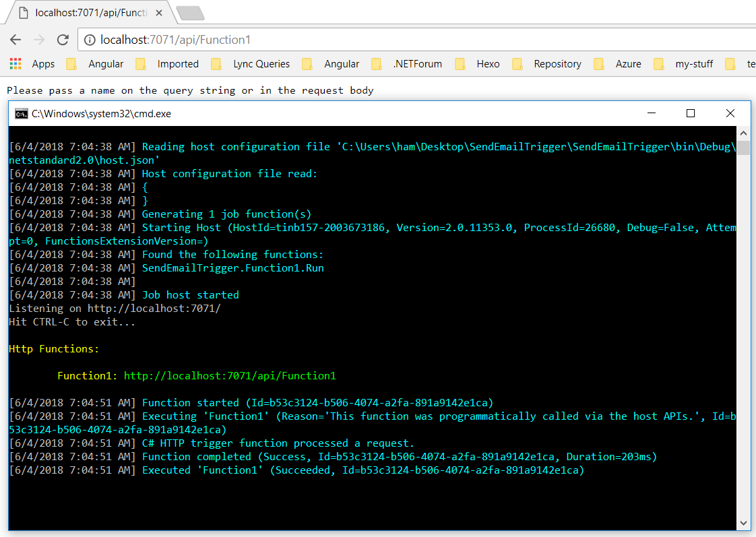Open the Hexo bookmark folder
This screenshot has height=537, width=756.
(477, 63)
